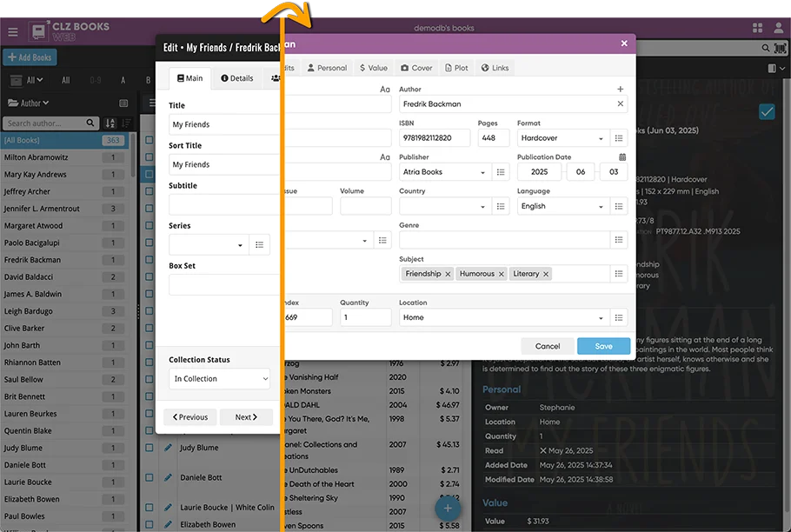Filter by letter A in alphabet bar
Image resolution: width=791 pixels, height=532 pixels.
coord(123,80)
